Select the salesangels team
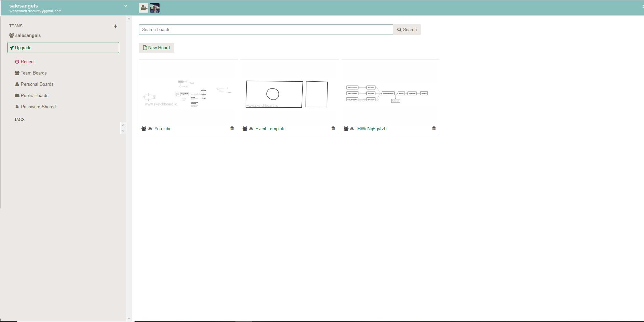 point(25,35)
